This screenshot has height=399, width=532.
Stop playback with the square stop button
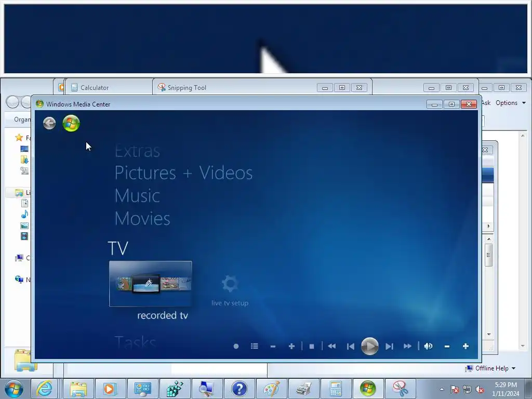click(312, 347)
